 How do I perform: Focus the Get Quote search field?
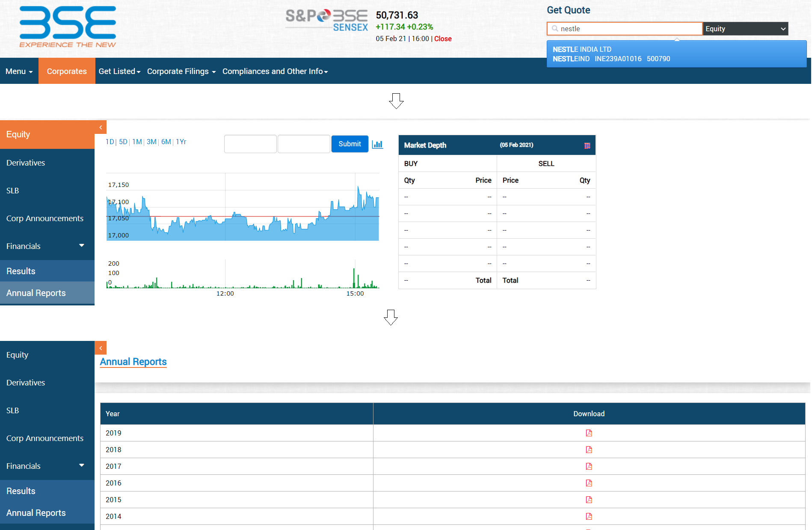625,29
